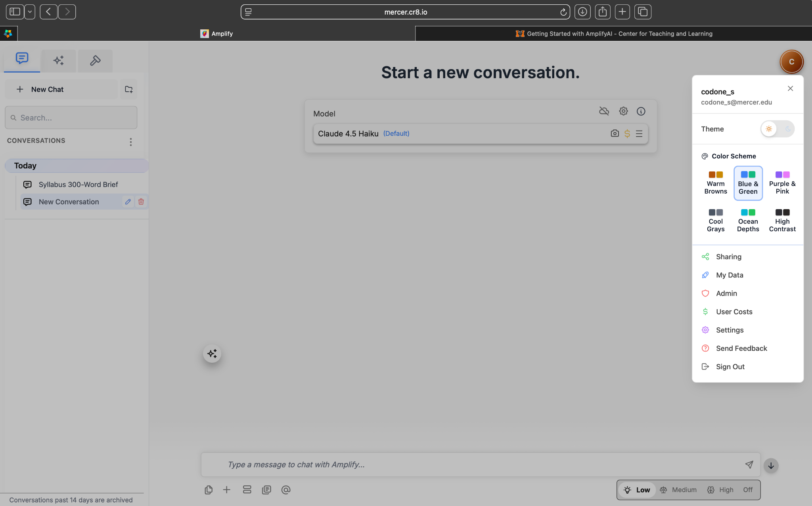Screen dimensions: 812x506
Task: Click the user avatar C button
Action: [x=791, y=62]
